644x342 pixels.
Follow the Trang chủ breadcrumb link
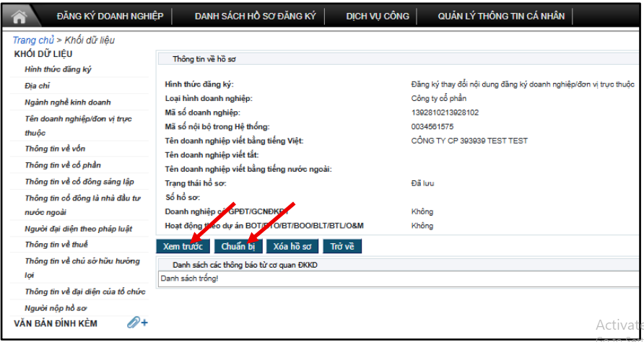[33, 40]
